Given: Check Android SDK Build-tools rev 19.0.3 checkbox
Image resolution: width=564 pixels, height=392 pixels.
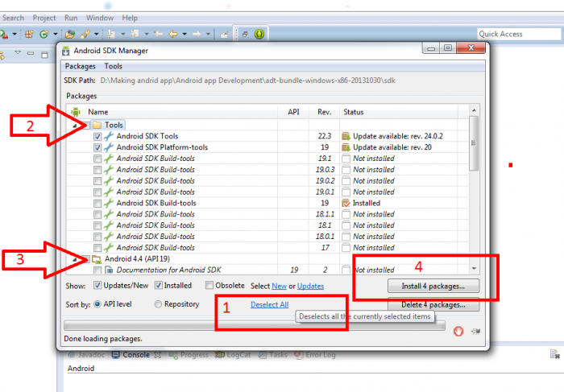Looking at the screenshot, I should [x=97, y=170].
